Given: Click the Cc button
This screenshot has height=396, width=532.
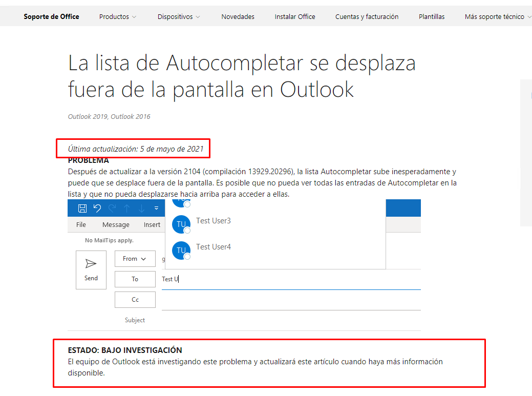Looking at the screenshot, I should point(135,300).
